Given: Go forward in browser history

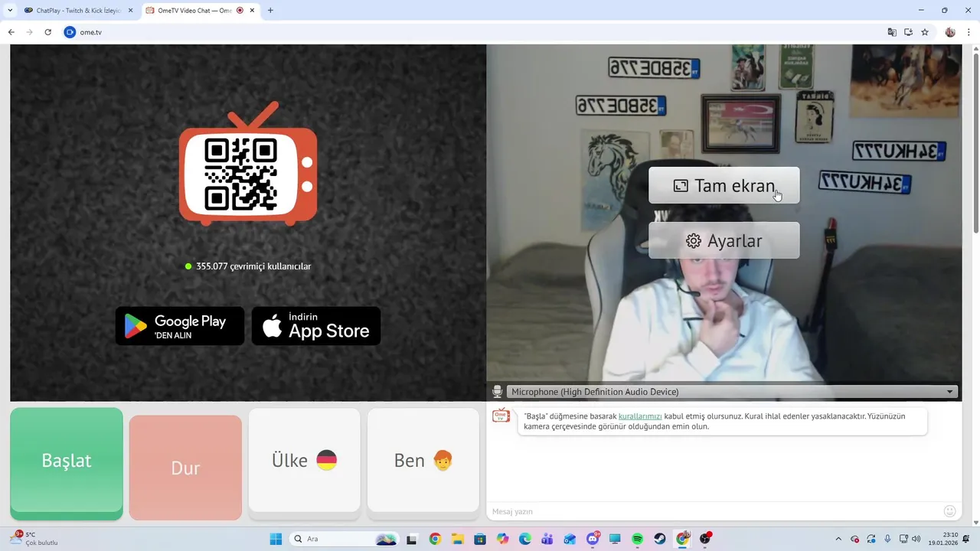Looking at the screenshot, I should [30, 32].
